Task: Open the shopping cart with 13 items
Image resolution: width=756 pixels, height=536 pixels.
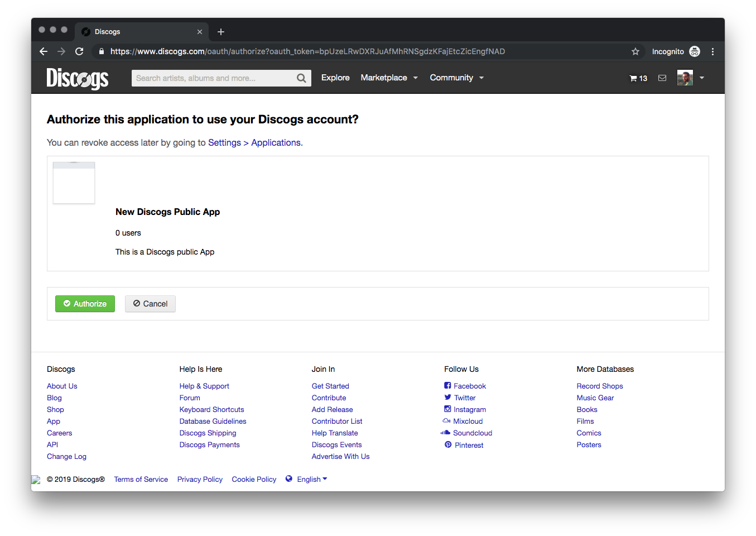Action: point(638,78)
